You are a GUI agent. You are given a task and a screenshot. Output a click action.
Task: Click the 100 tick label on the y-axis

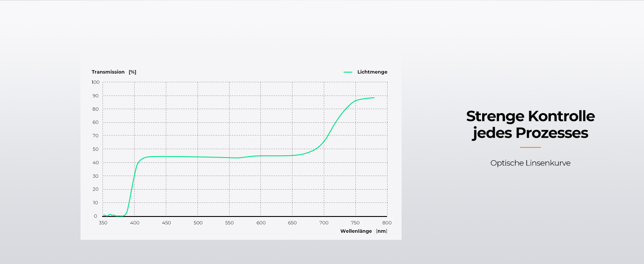point(95,82)
